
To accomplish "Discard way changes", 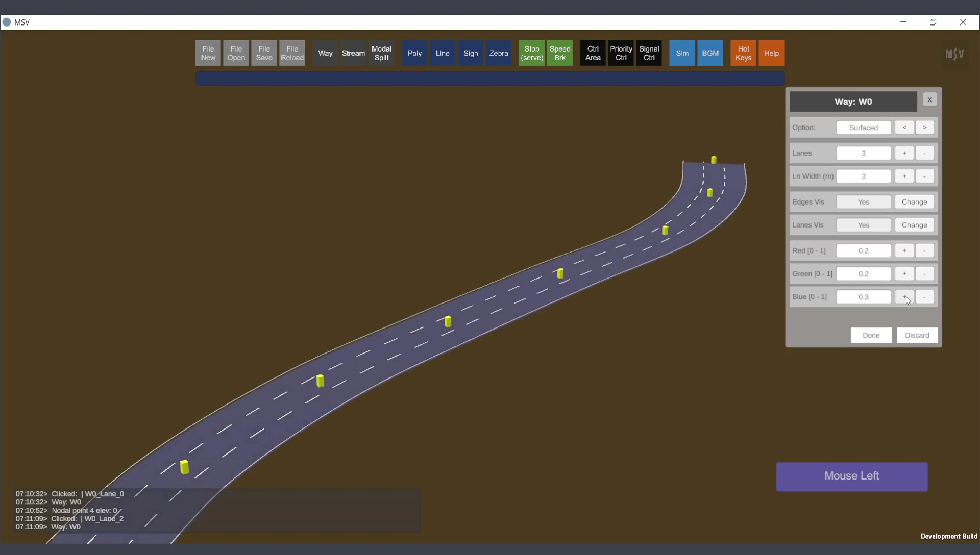I will coord(917,335).
